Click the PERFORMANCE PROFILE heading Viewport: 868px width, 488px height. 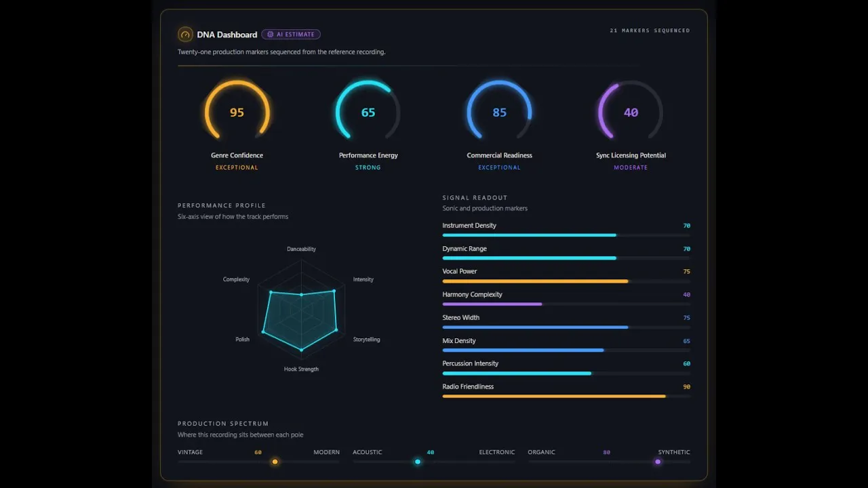pyautogui.click(x=222, y=205)
